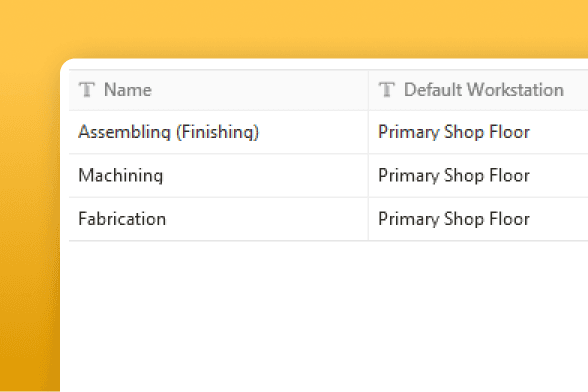Select the Default Workstation column header label
The image size is (588, 392).
[x=484, y=90]
